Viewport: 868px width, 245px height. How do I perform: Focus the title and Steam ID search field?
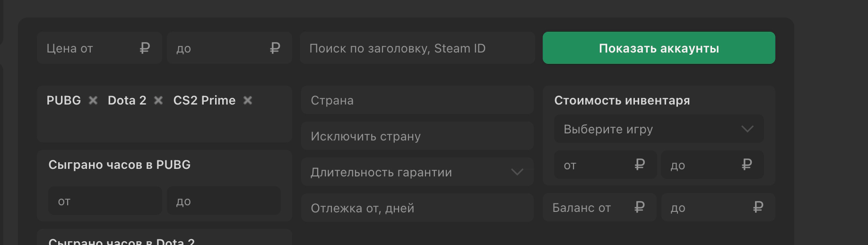click(417, 48)
